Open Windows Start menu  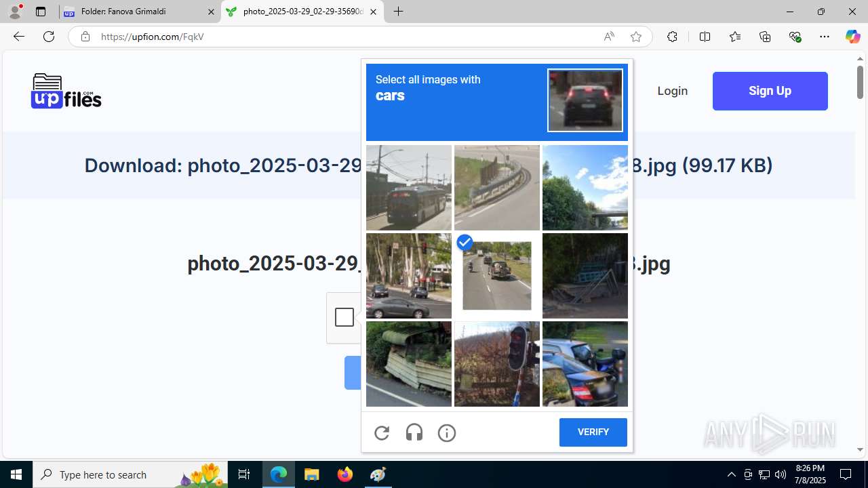[x=16, y=474]
